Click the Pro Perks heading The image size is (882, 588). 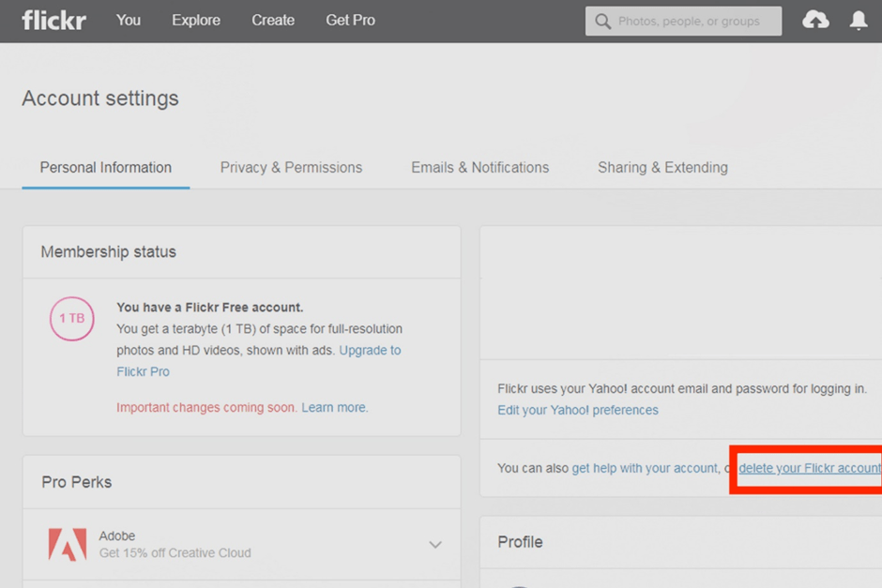tap(77, 482)
